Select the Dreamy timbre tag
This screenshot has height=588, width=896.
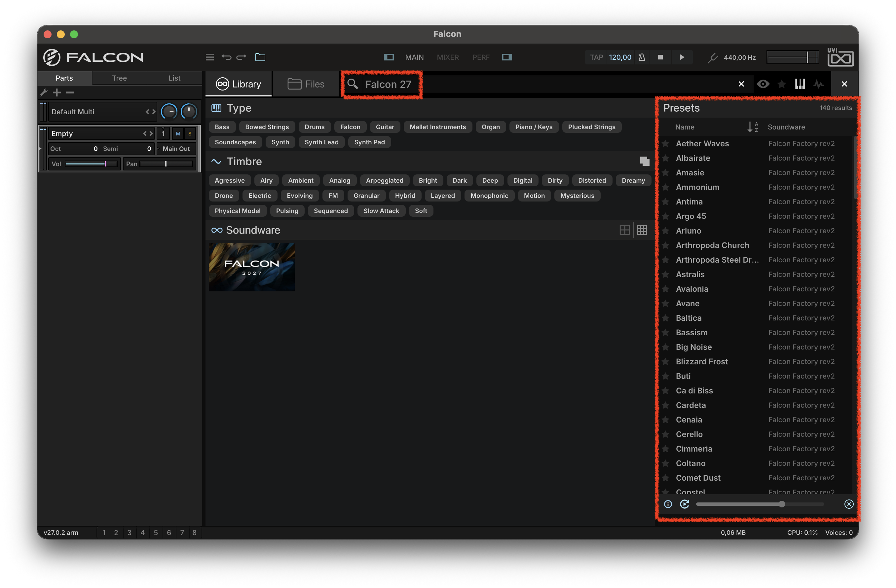point(633,180)
